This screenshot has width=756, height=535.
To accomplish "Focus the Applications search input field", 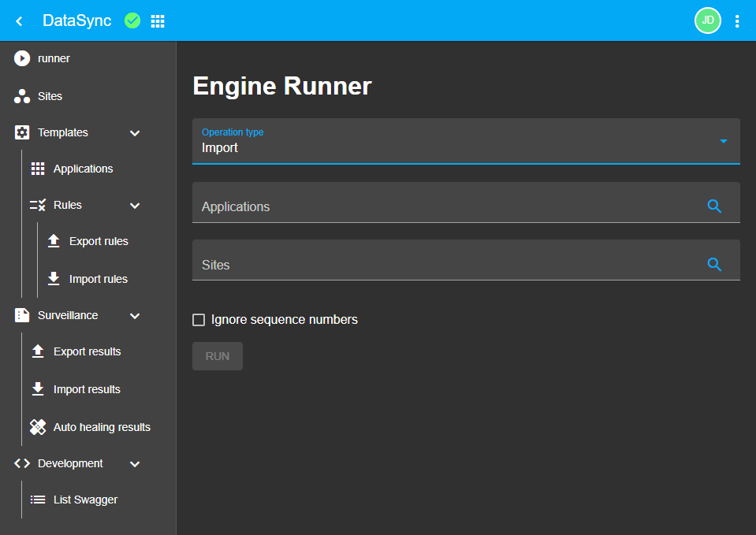I will (x=466, y=202).
